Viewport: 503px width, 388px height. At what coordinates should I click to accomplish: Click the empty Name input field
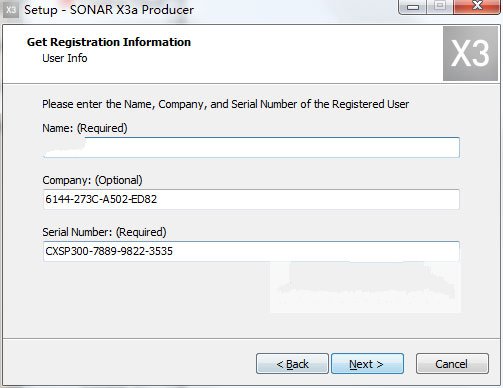coord(251,147)
